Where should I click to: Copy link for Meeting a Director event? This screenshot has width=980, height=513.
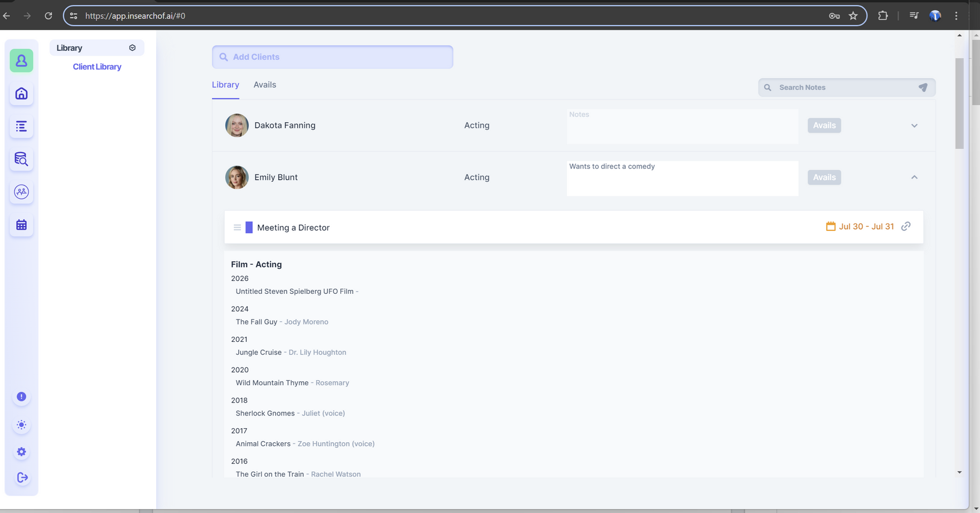(x=906, y=226)
